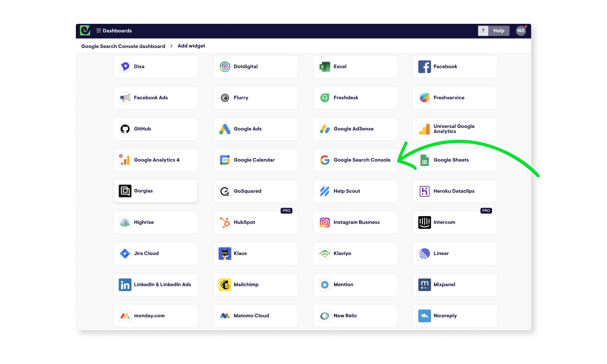Select the New Relic icon
Screen dimensions: 607x364
325,316
